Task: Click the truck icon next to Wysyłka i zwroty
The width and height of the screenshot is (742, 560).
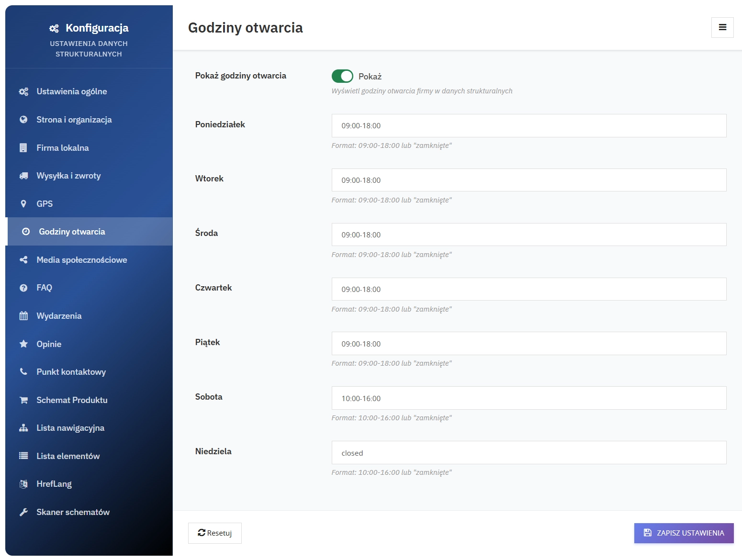Action: tap(23, 175)
